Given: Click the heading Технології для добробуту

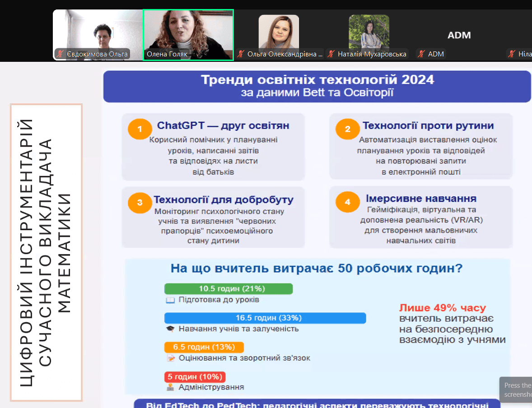Looking at the screenshot, I should pos(224,200).
